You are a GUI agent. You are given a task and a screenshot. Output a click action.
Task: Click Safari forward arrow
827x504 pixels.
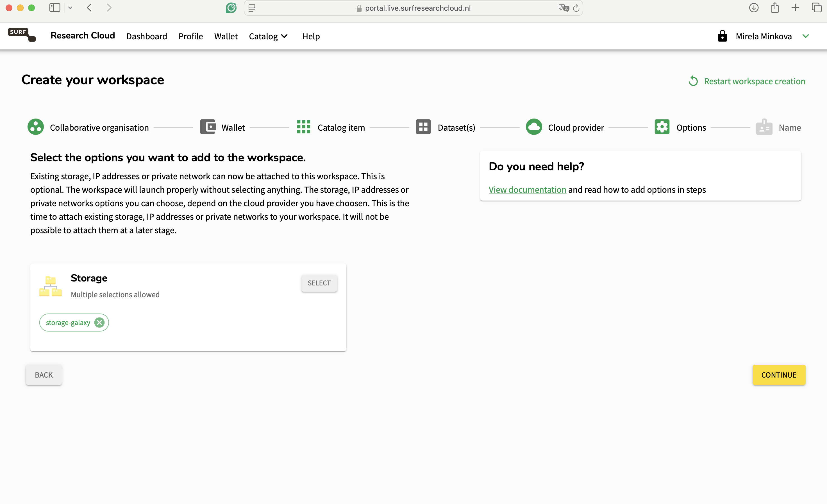(x=109, y=8)
